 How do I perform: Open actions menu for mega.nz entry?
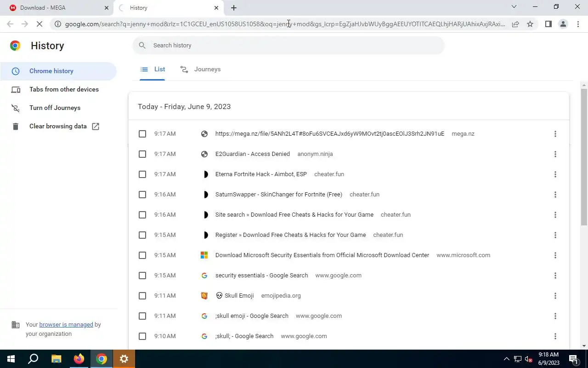point(555,134)
